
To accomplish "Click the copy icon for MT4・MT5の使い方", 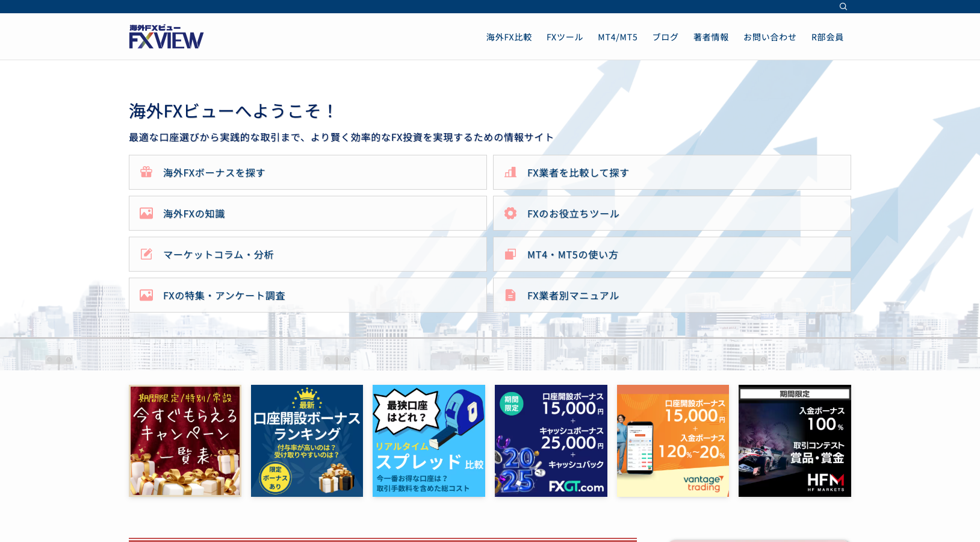I will pyautogui.click(x=510, y=254).
